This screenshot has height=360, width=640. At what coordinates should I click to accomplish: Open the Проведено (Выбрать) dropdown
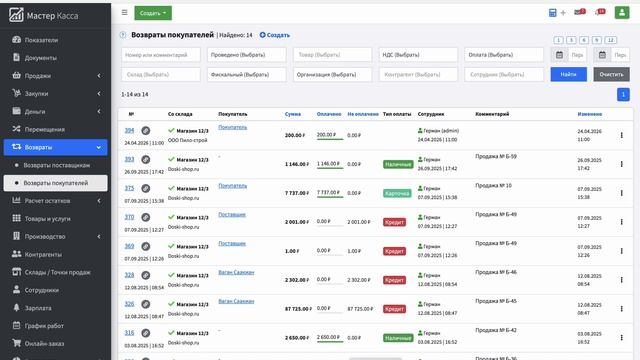pos(247,55)
